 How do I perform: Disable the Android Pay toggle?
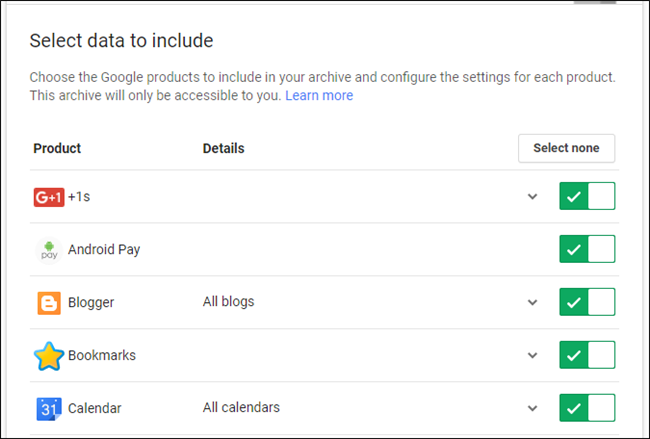click(587, 249)
